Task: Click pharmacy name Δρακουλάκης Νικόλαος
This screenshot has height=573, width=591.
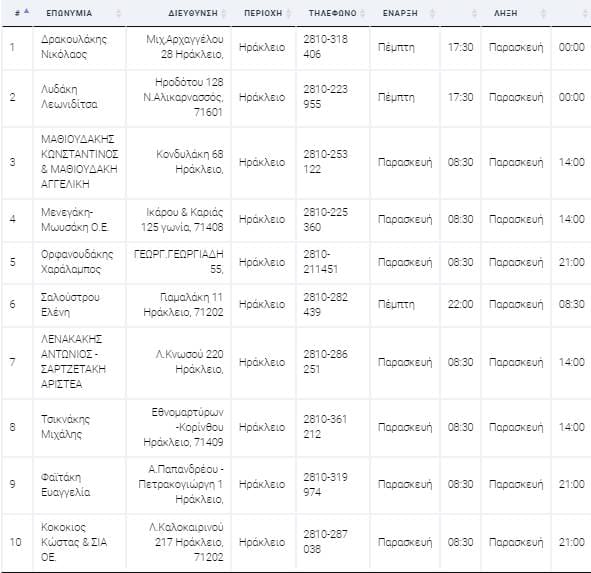Action: [x=74, y=47]
